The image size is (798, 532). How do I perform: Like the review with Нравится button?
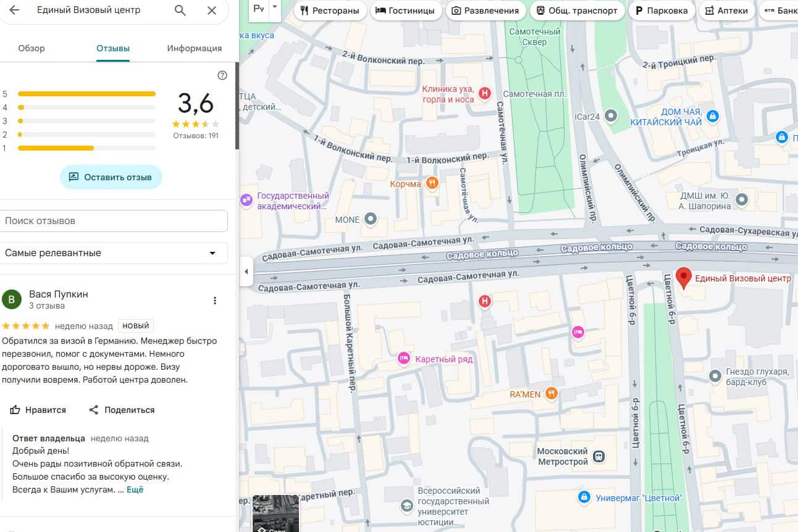pyautogui.click(x=38, y=410)
